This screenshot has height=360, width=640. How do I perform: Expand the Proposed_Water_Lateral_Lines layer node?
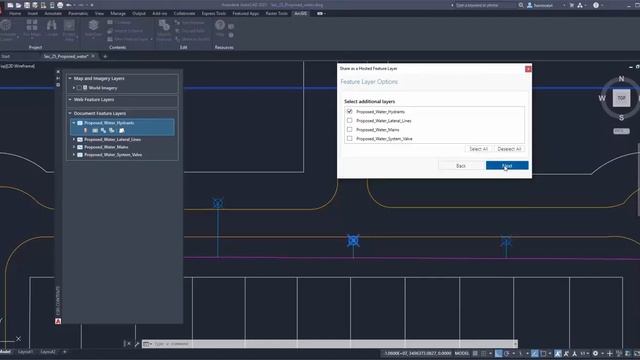(x=74, y=139)
